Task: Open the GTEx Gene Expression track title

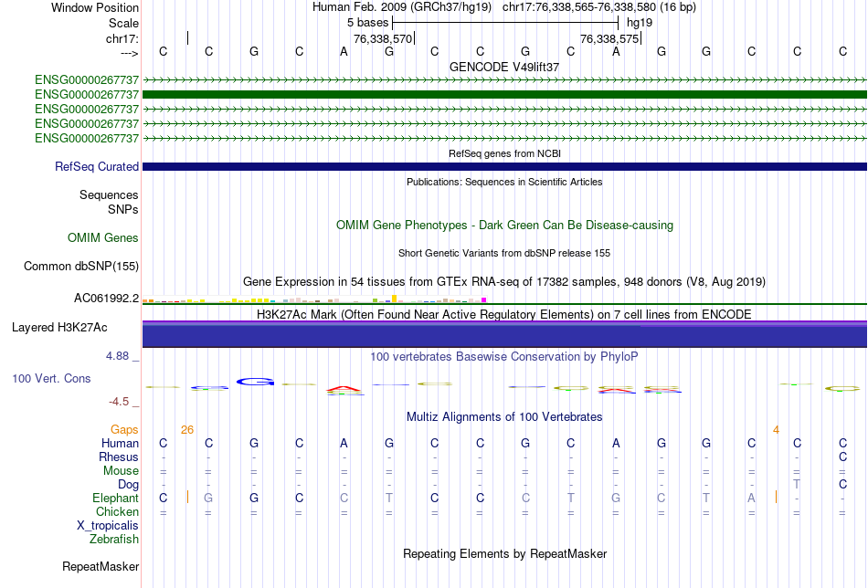Action: click(x=504, y=281)
